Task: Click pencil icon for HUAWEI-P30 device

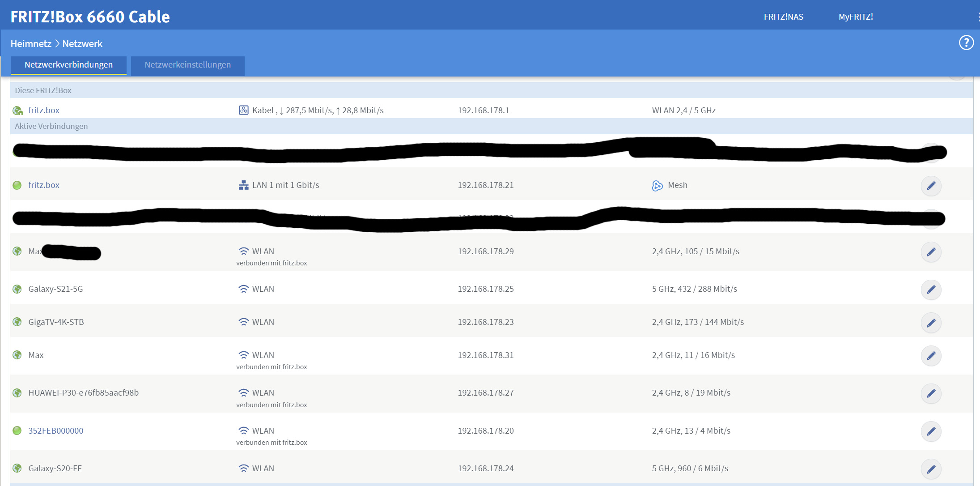Action: click(931, 393)
